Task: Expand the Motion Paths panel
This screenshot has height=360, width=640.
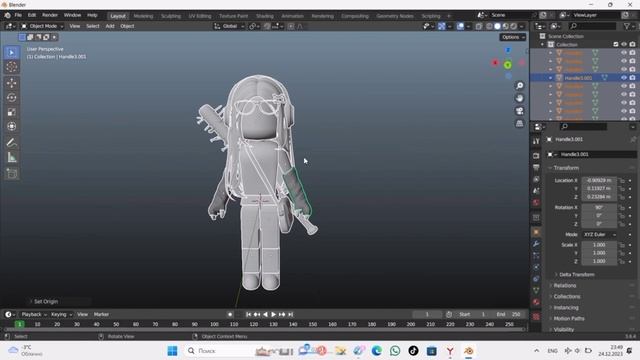Action: pyautogui.click(x=569, y=319)
